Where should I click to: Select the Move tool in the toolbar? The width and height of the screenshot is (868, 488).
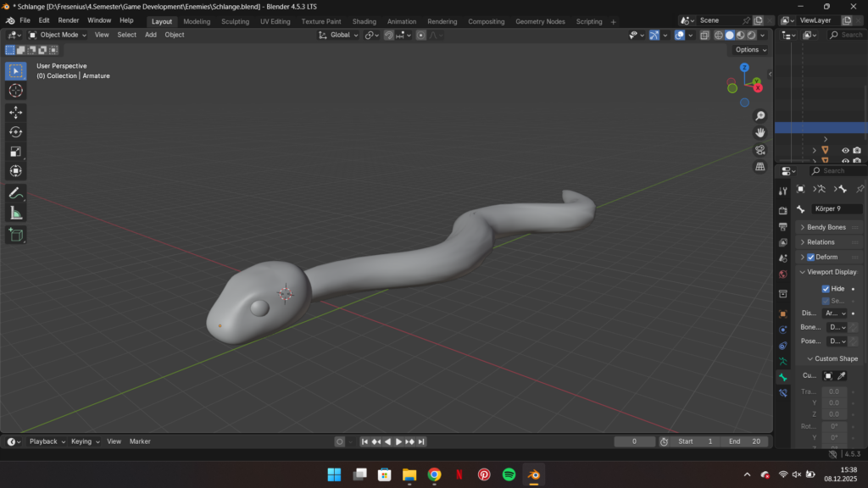(15, 112)
